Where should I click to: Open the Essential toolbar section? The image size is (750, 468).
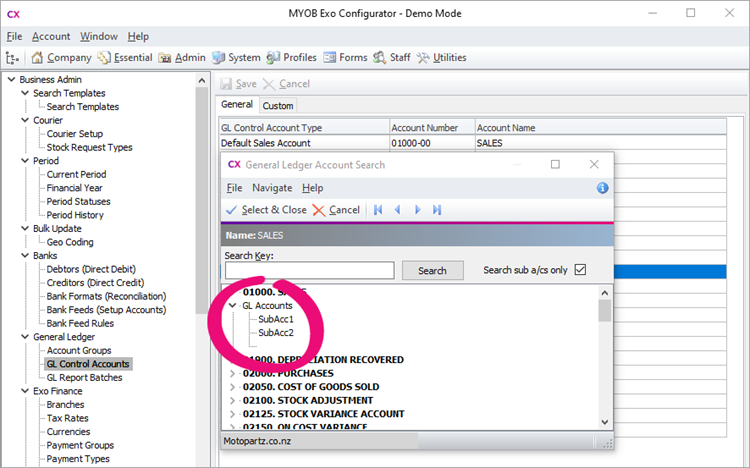click(125, 58)
